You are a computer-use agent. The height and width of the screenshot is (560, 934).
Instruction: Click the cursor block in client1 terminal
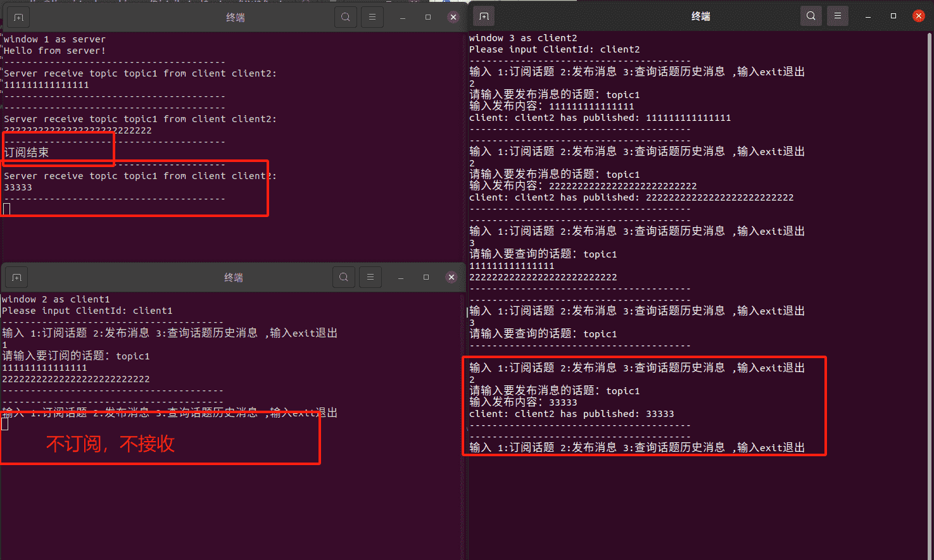click(5, 424)
